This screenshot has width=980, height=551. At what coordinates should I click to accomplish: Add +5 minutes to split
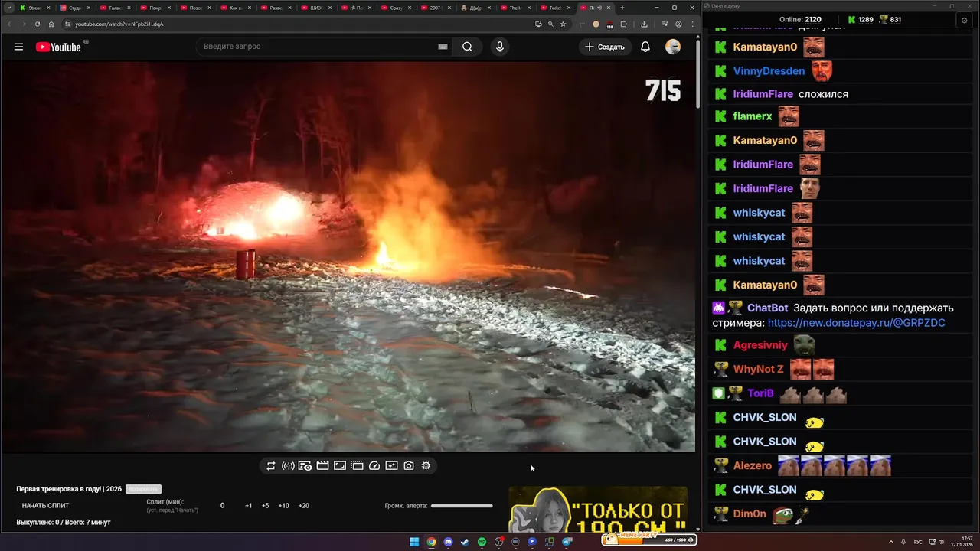coord(265,506)
